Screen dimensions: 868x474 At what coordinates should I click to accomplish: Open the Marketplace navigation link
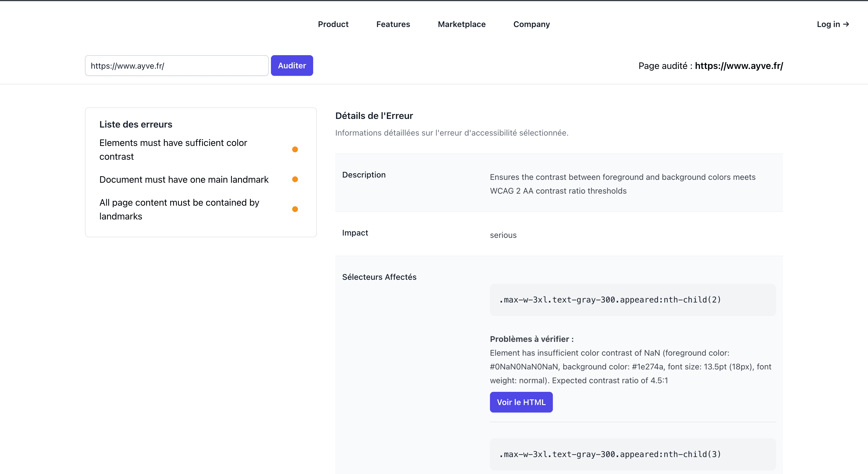(x=461, y=24)
